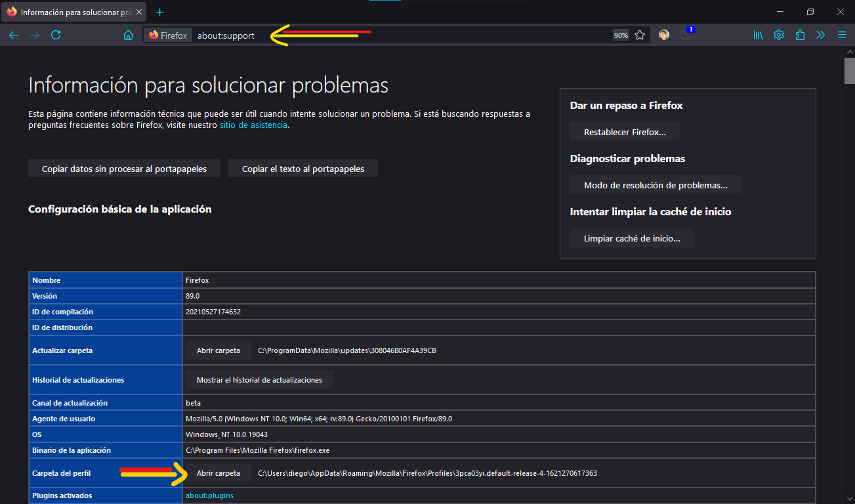855x504 pixels.
Task: Minimize the Firefox window
Action: [x=779, y=12]
